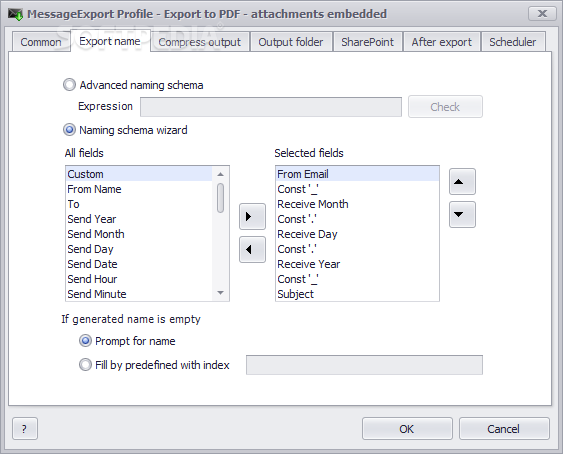Go to Compress output tab
The height and width of the screenshot is (454, 563).
200,42
